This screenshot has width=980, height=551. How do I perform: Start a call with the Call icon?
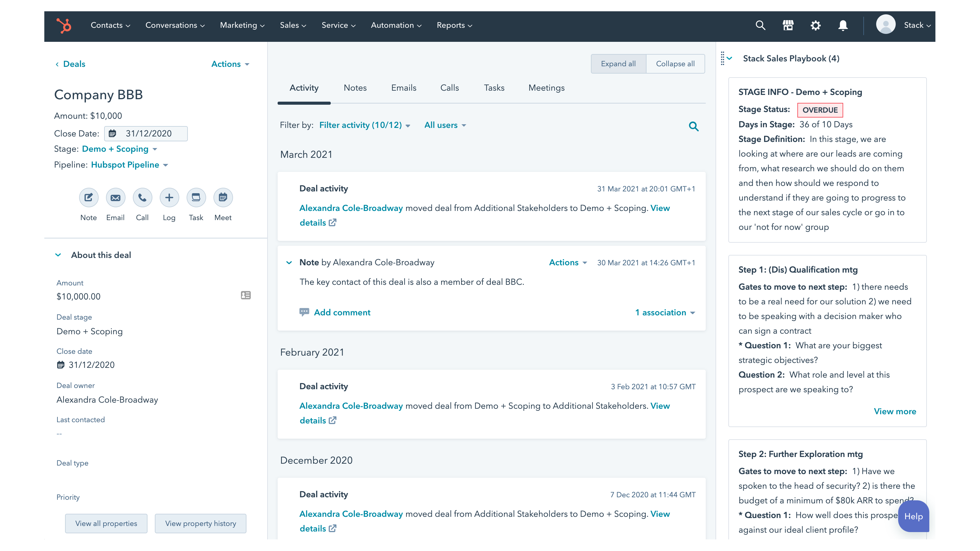(x=142, y=198)
